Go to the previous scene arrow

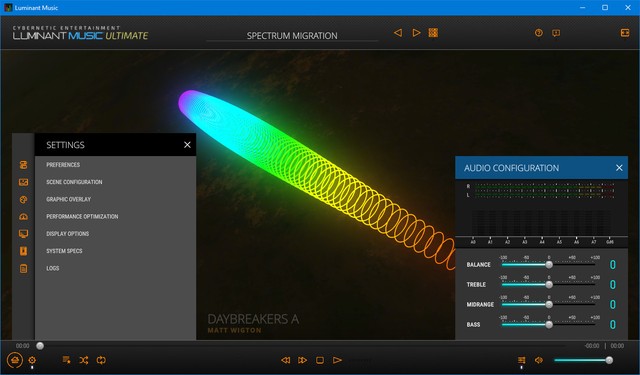point(398,33)
